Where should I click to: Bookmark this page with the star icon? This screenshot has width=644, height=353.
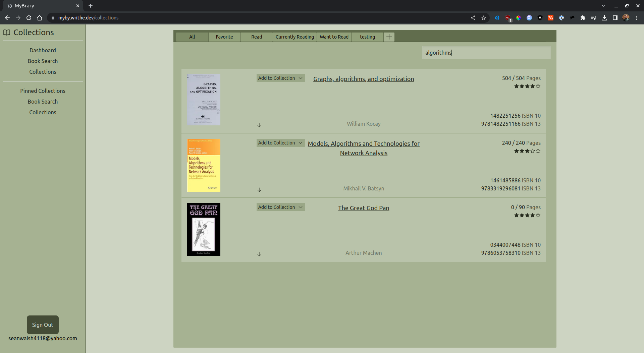483,18
